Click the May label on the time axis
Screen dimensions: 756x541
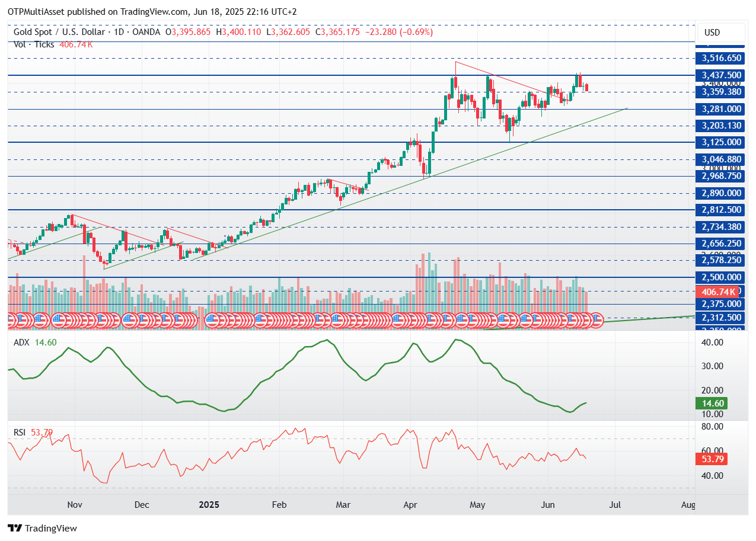click(478, 505)
